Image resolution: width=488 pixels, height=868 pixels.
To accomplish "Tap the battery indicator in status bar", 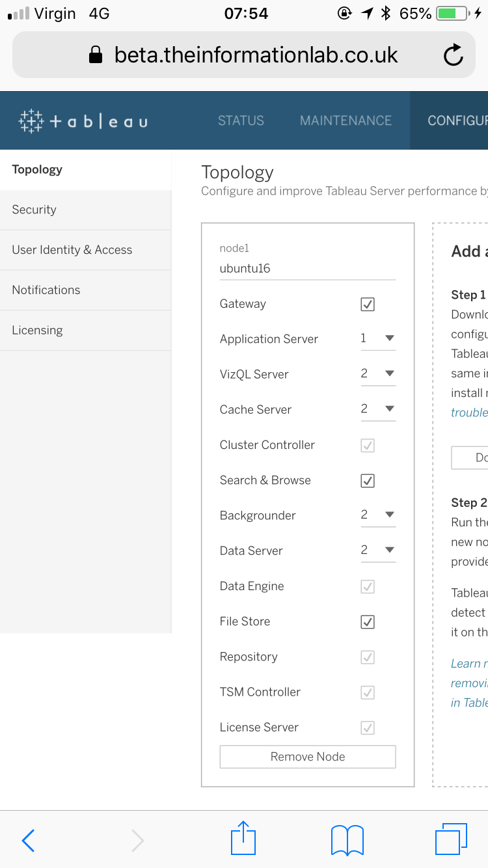I will coord(452,13).
